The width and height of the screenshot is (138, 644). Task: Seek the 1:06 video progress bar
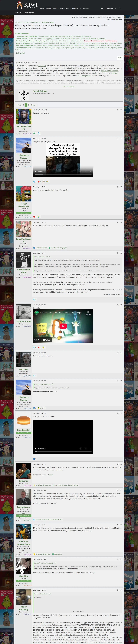[63, 452]
